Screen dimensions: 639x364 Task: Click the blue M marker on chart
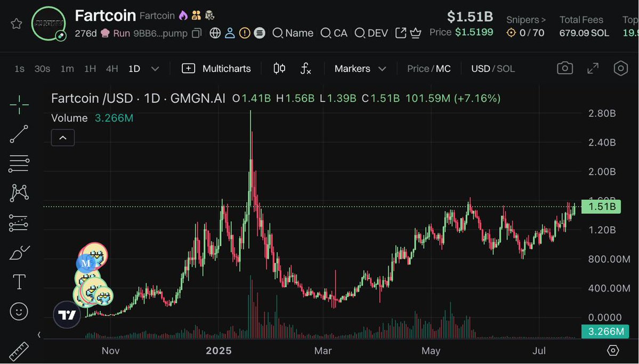86,263
